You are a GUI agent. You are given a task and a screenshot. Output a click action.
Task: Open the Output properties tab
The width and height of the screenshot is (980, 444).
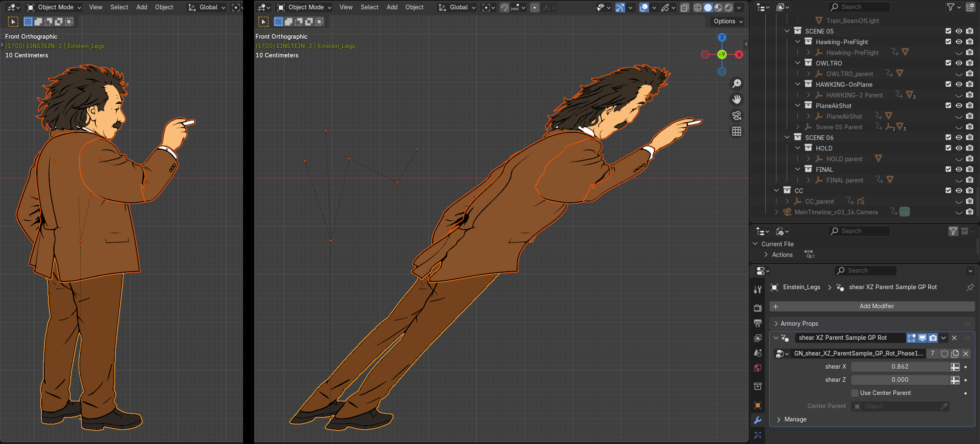click(757, 323)
